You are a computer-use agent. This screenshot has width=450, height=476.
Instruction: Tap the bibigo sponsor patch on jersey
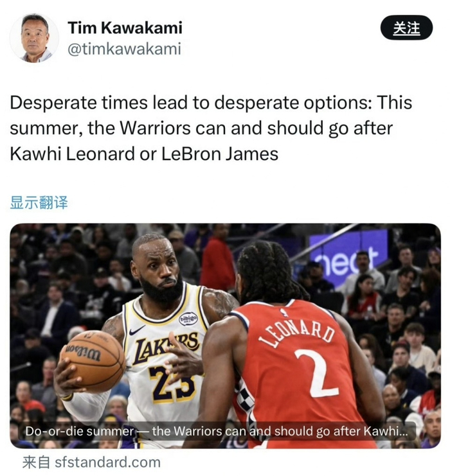pos(188,319)
